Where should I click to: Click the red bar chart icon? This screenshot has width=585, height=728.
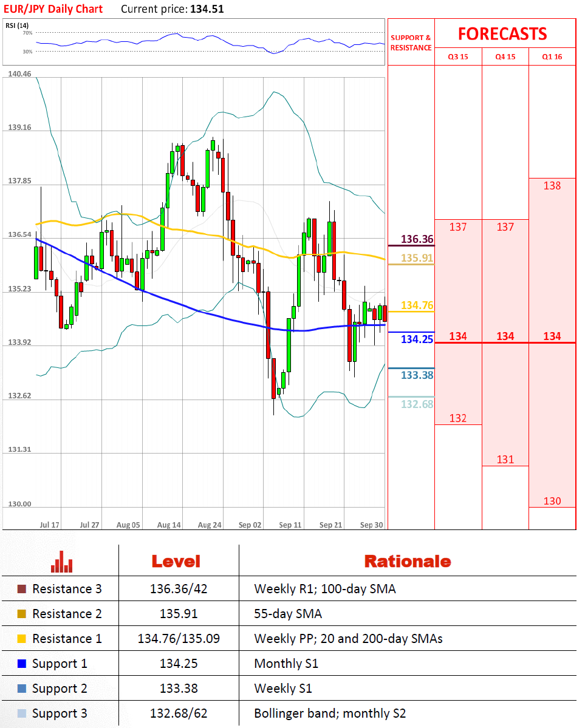coord(62,562)
